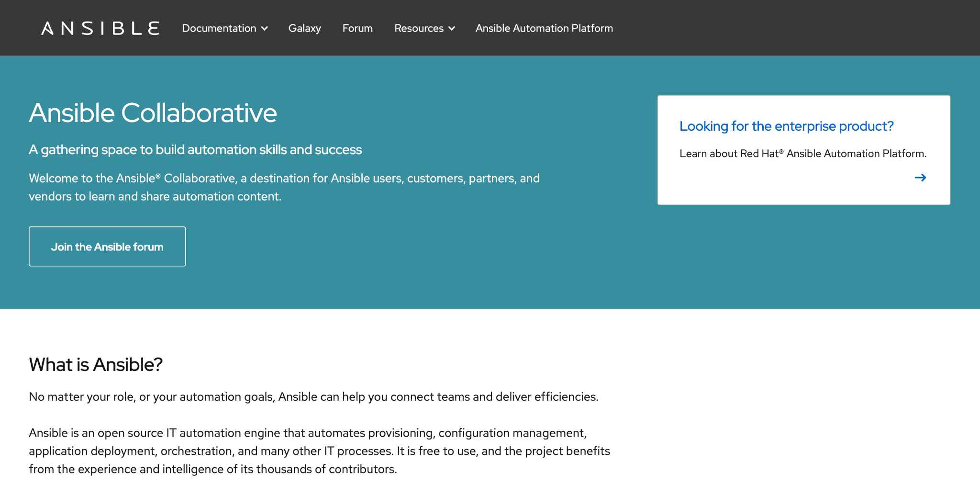The image size is (980, 484).
Task: Click the 'Ansible is an open source IT automation engine' paragraph
Action: pyautogui.click(x=319, y=451)
